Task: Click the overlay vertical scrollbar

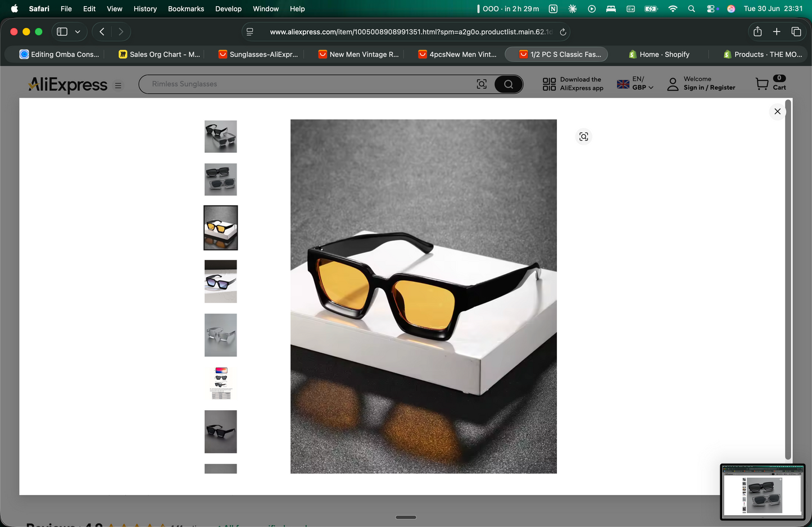Action: (x=788, y=279)
